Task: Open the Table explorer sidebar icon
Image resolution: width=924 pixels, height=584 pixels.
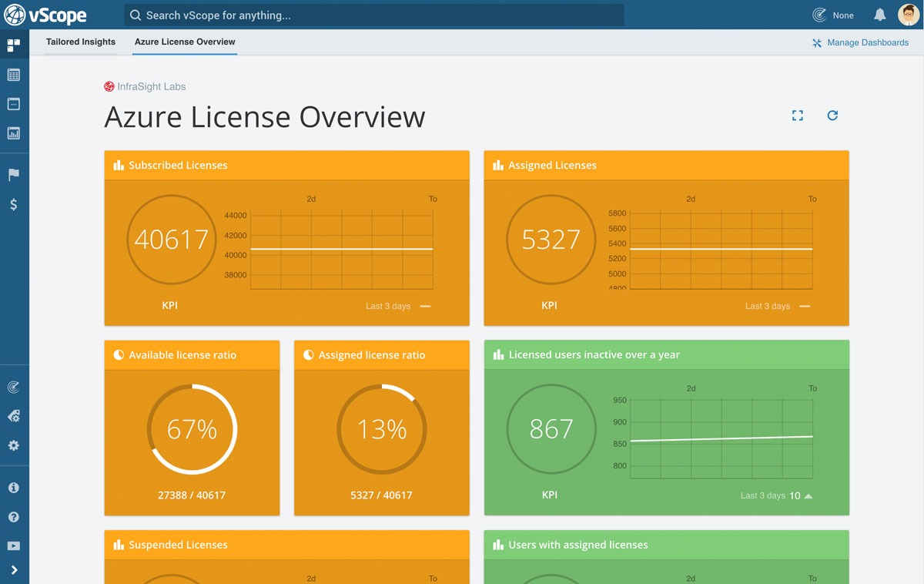Action: point(13,75)
